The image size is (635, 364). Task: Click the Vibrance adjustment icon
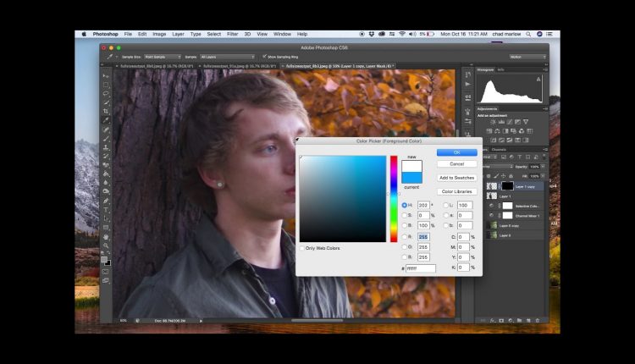526,122
